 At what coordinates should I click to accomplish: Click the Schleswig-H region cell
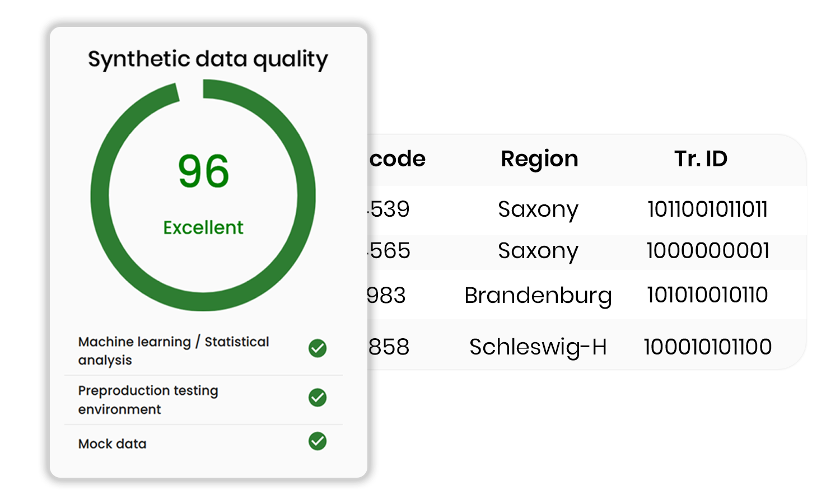538,347
